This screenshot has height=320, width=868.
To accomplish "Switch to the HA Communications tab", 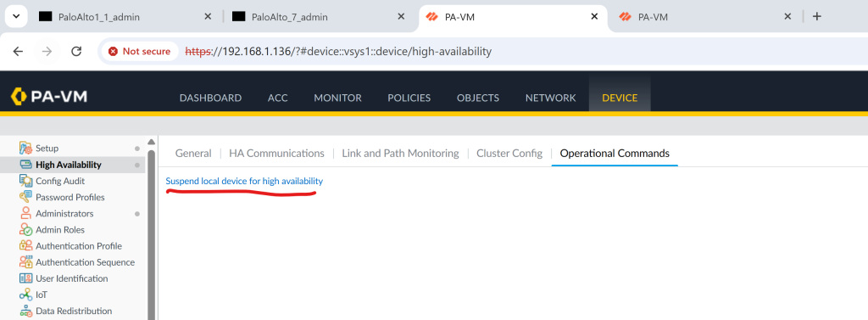I will [277, 153].
